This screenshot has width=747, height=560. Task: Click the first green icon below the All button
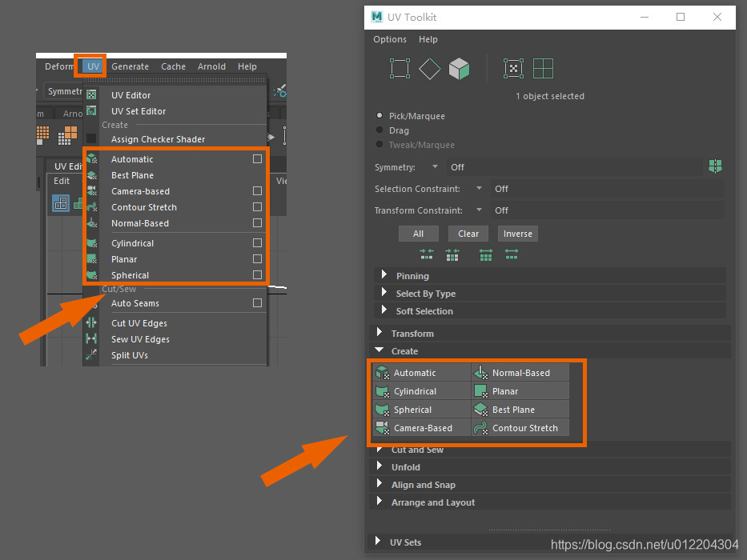427,254
